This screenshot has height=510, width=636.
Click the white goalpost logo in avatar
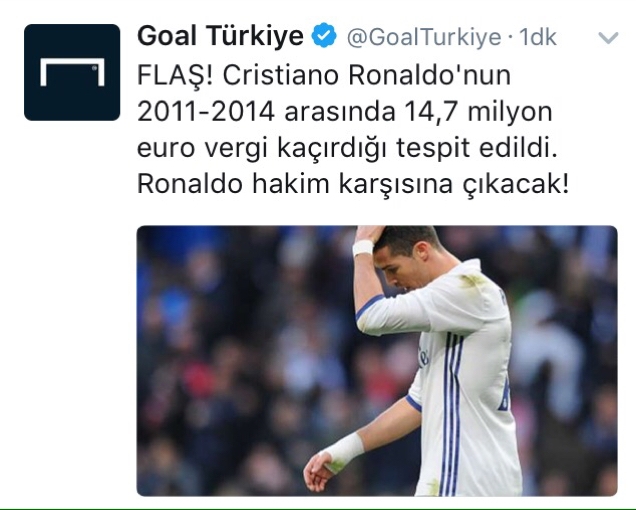[72, 72]
